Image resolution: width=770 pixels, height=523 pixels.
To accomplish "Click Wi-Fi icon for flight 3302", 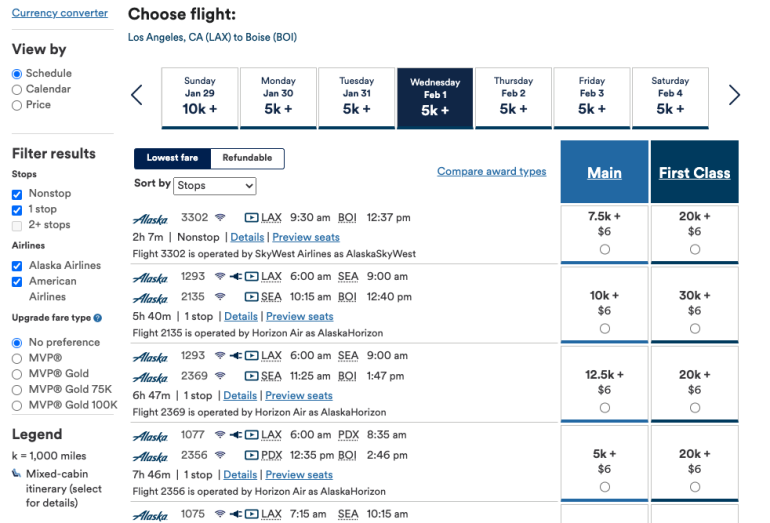I will coord(220,217).
